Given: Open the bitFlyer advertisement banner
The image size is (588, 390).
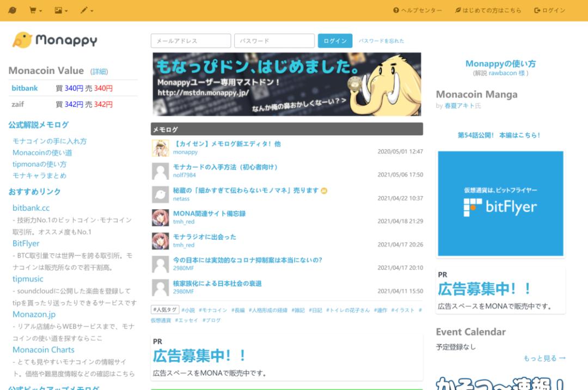Looking at the screenshot, I should [x=500, y=204].
